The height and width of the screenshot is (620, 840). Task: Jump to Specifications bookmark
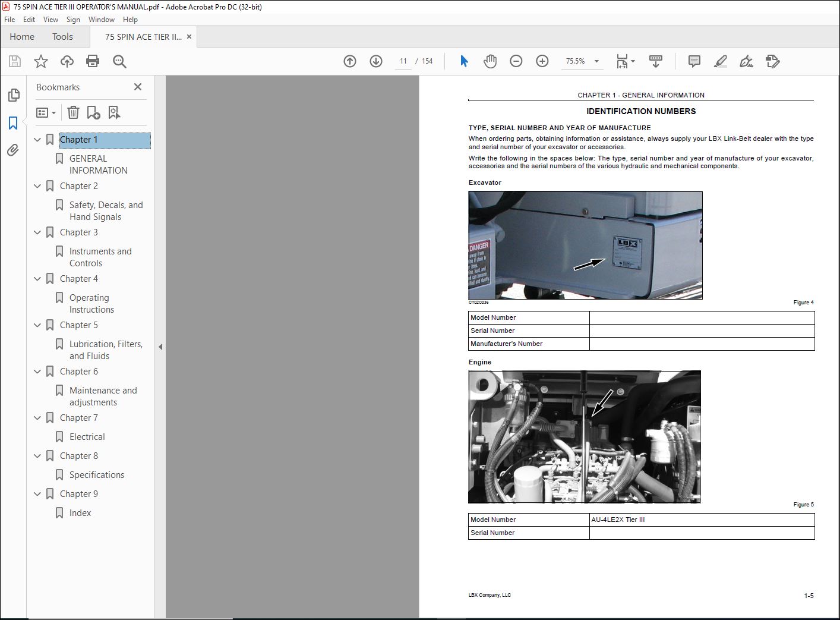pyautogui.click(x=97, y=475)
